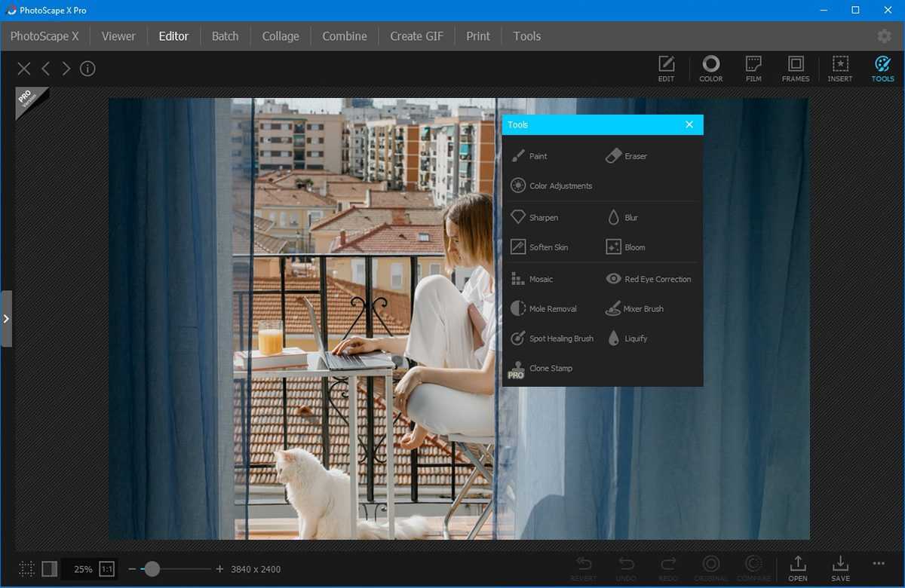Activate the Soften Skin tool

[x=540, y=247]
